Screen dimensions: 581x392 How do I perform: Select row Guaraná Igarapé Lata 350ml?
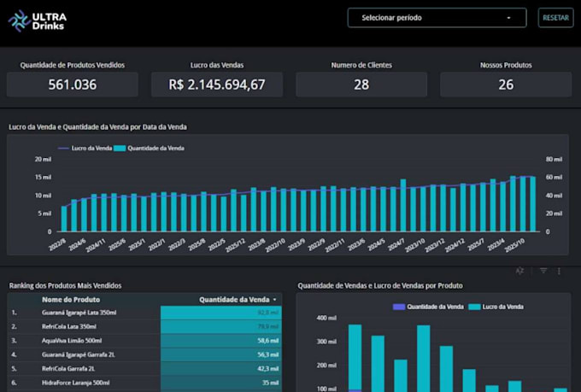tap(144, 313)
